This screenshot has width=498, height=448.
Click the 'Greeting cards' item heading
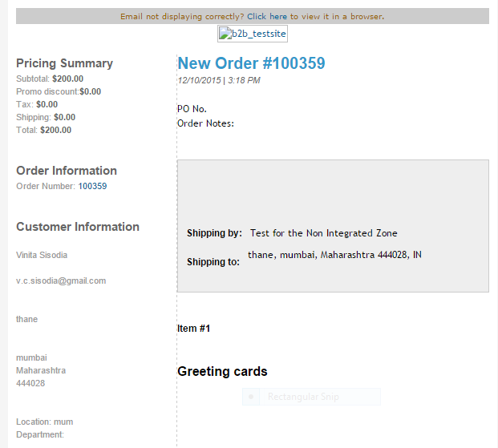pyautogui.click(x=222, y=371)
